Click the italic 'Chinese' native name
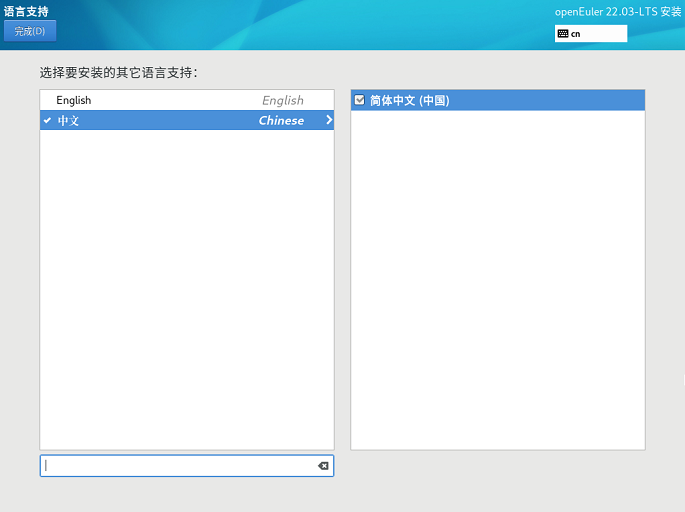This screenshot has height=512, width=685. [x=281, y=120]
